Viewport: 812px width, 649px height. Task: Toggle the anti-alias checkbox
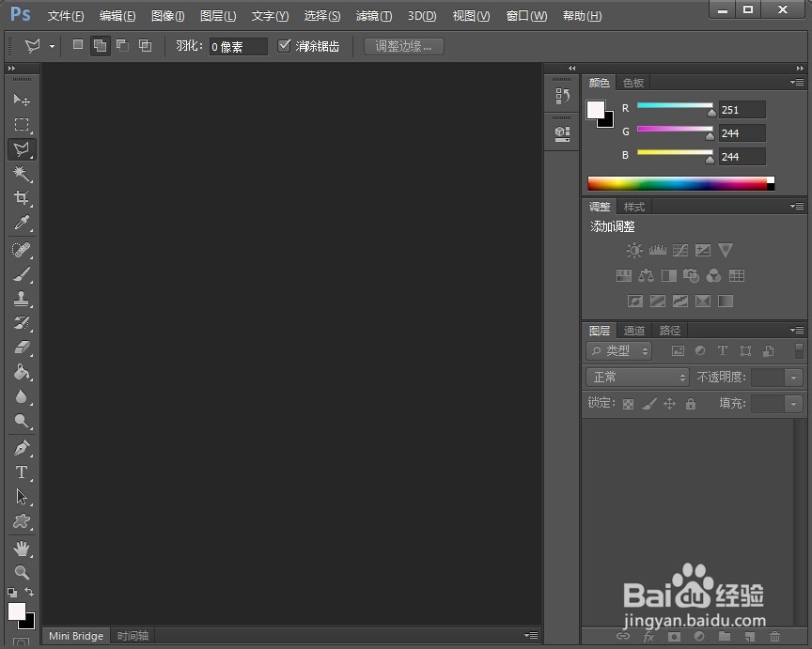[x=284, y=46]
